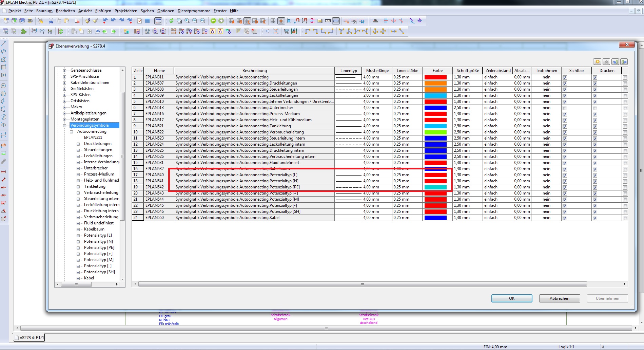Click the orange color swatch for EPLAN507
Screen dimensions: 644x350
coord(435,84)
